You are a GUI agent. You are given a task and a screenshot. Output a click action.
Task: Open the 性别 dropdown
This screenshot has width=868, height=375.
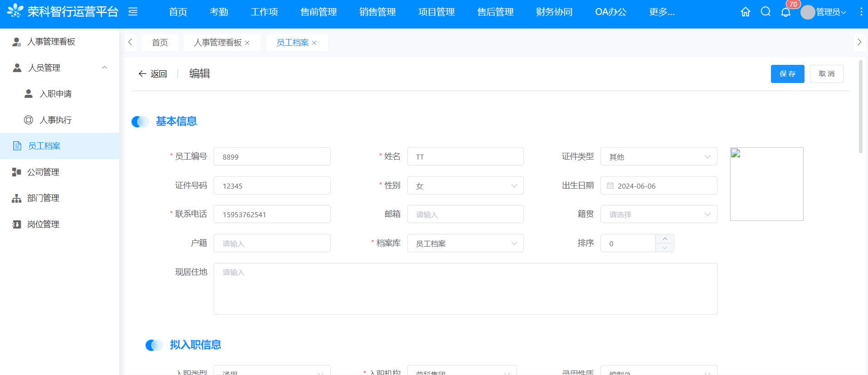[x=465, y=185]
